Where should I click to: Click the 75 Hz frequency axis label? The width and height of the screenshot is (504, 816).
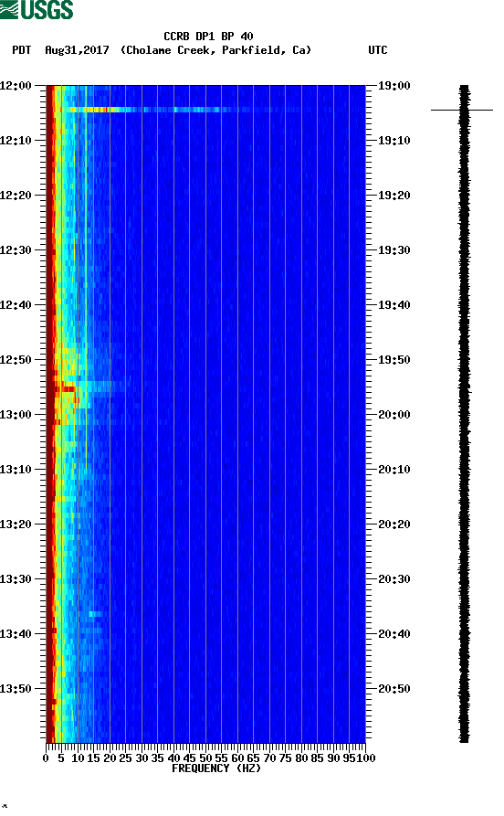point(285,758)
